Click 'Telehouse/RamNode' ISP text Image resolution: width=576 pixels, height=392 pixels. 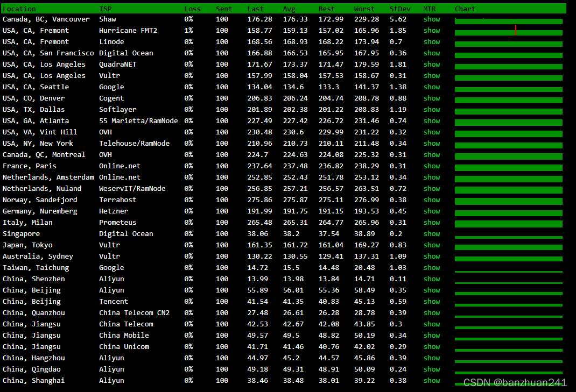135,144
